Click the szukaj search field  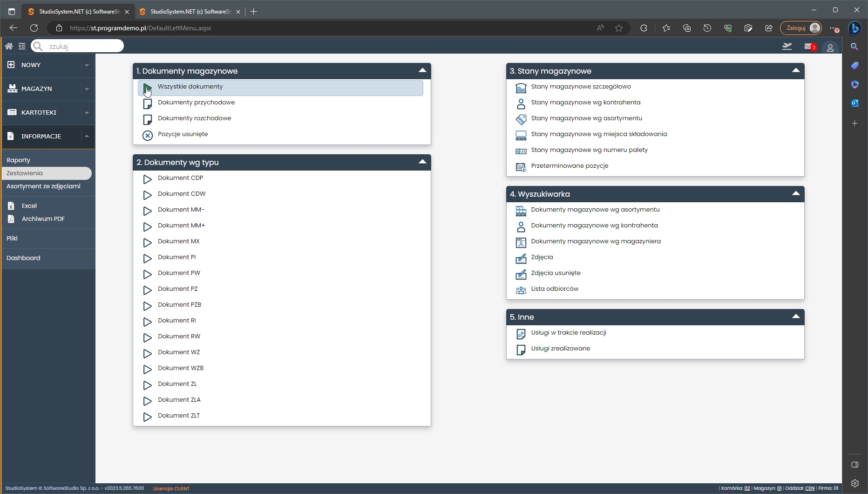[x=83, y=46]
